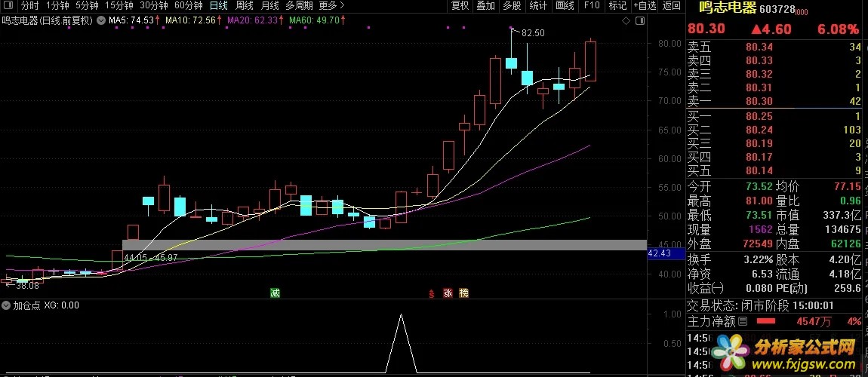The image size is (868, 377).
Task: Open F10 company information
Action: [591, 6]
